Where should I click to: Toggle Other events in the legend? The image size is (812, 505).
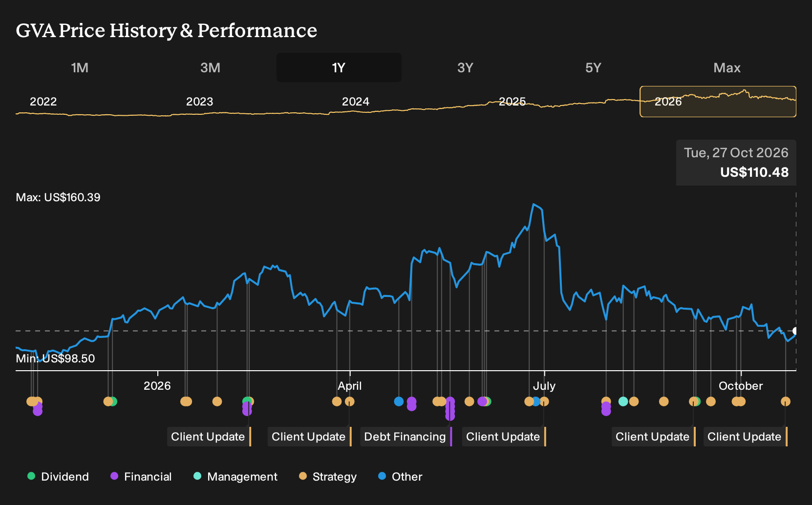pyautogui.click(x=400, y=477)
